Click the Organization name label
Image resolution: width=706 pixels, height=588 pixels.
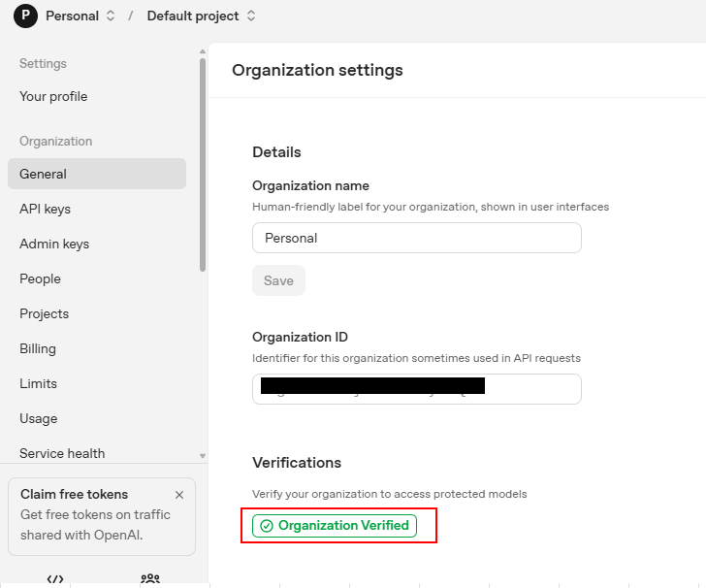coord(310,185)
